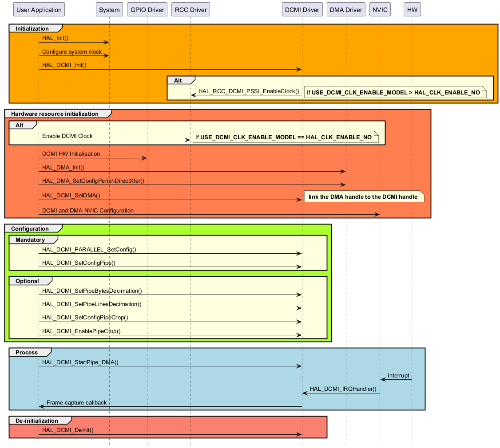Click the Enable DCMI Clock message
The width and height of the screenshot is (500, 448).
coord(67,136)
